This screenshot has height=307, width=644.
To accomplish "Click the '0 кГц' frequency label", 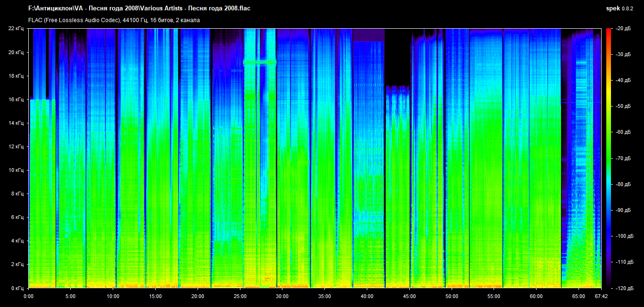I will click(17, 288).
